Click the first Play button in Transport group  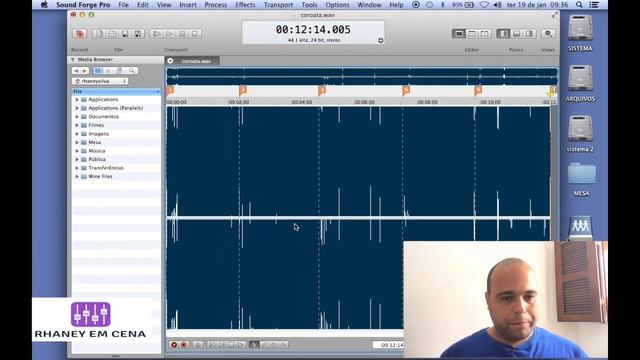156,34
